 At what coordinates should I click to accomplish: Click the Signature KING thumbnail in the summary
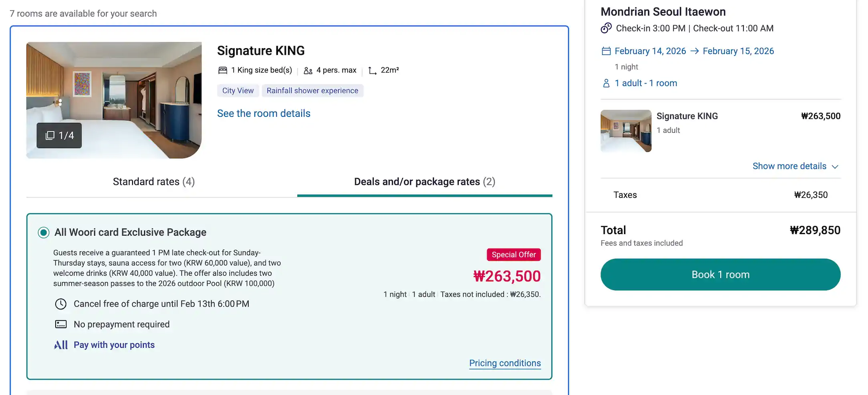[626, 131]
